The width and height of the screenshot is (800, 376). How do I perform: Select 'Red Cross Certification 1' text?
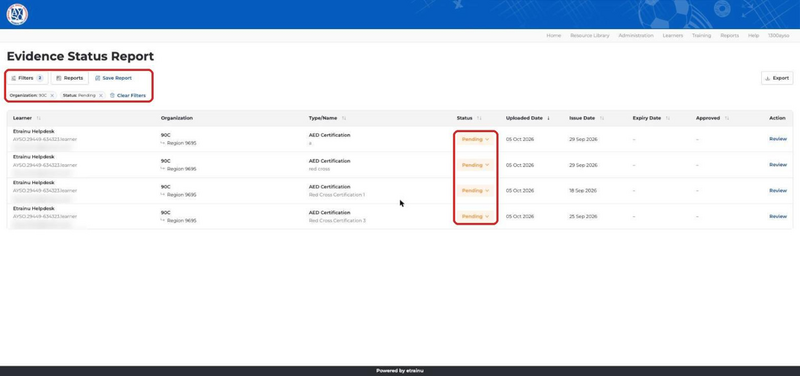(337, 195)
